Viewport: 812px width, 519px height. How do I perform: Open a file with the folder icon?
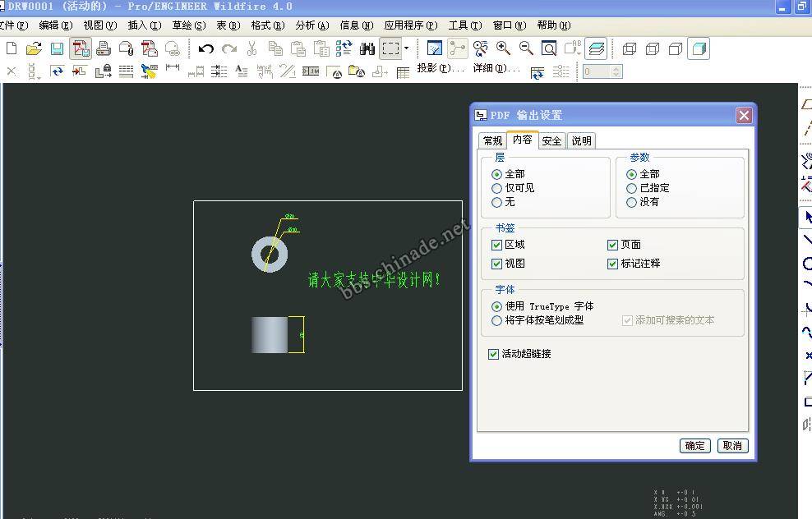coord(34,49)
